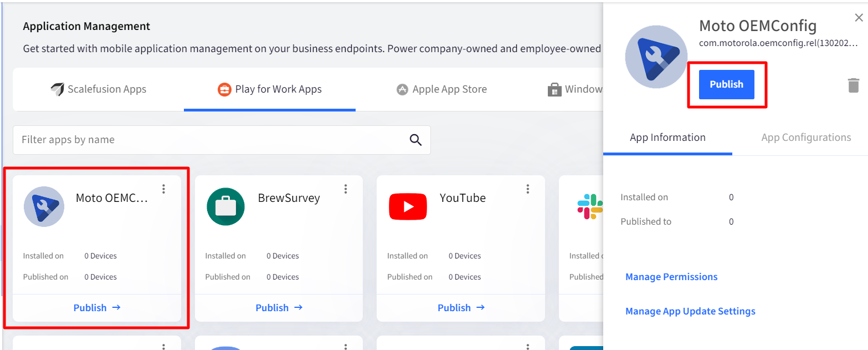Open three-dot menu on Moto OEMConfig card
The image size is (868, 350).
pos(163,189)
